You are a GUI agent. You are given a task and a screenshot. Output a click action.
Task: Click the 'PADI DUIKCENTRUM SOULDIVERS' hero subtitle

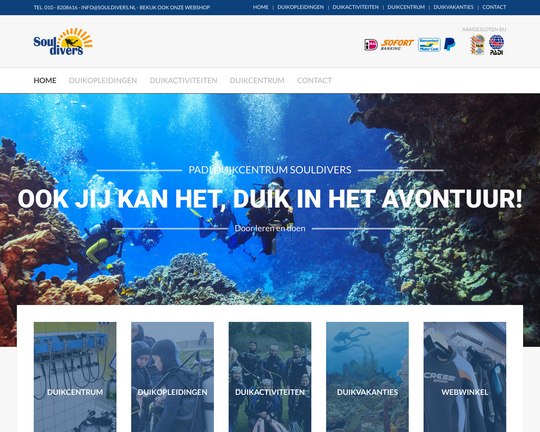click(x=270, y=170)
